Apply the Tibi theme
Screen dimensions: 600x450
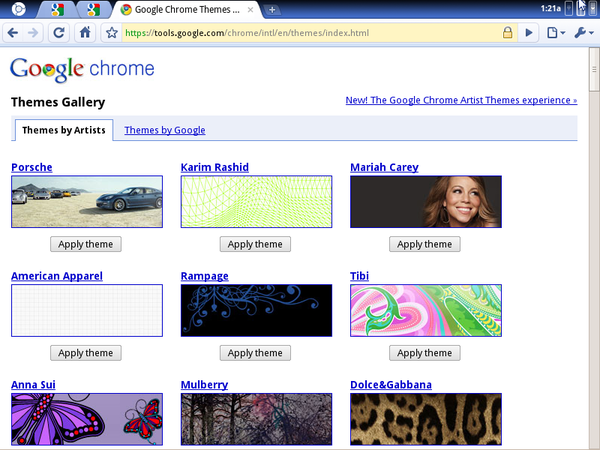coord(425,353)
